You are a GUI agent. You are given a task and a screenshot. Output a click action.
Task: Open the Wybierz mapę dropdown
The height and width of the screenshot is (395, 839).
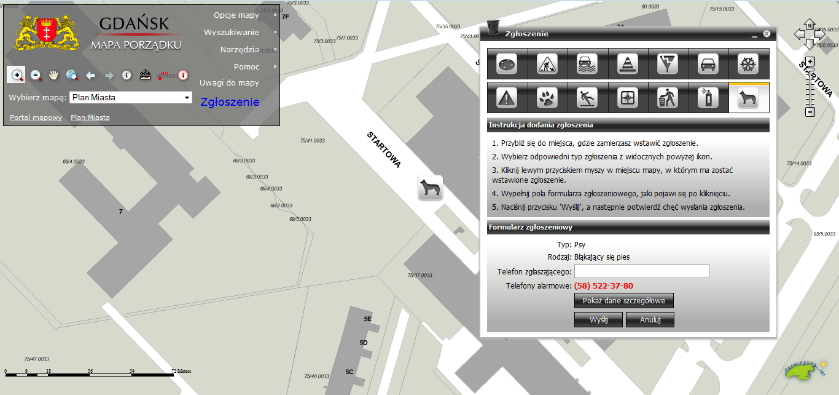(131, 97)
